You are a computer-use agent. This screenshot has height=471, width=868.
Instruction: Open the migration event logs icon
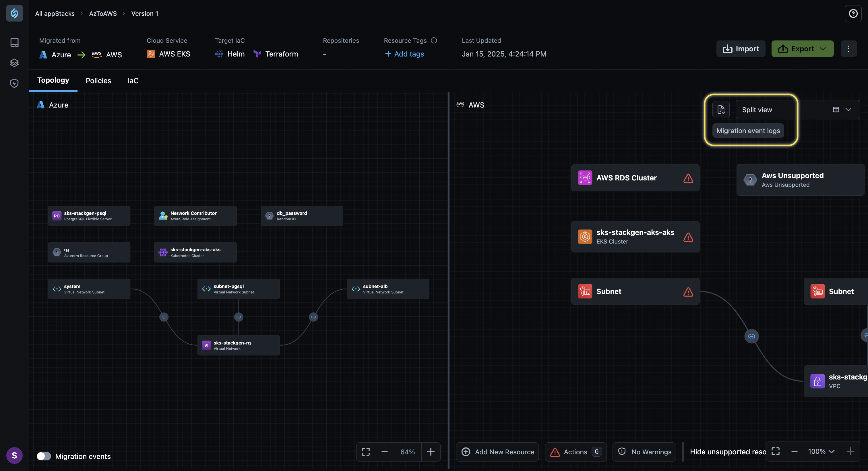[x=721, y=110]
